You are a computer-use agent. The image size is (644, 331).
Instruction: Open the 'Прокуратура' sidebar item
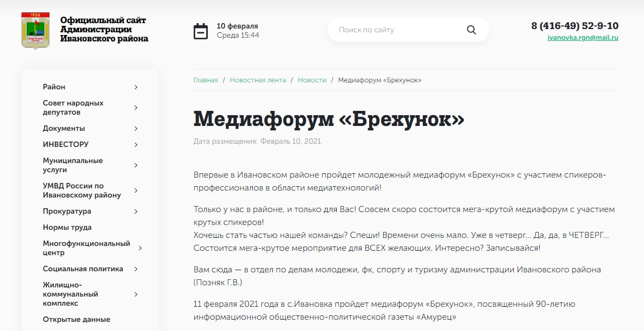[x=67, y=212]
